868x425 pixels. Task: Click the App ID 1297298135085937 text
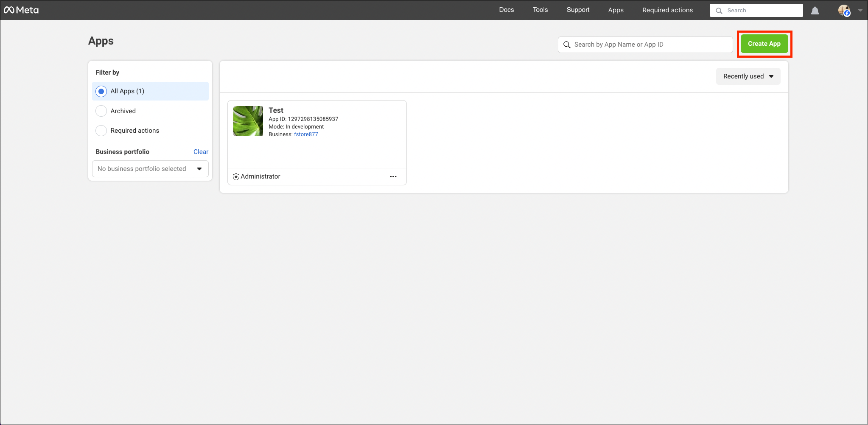pos(303,119)
